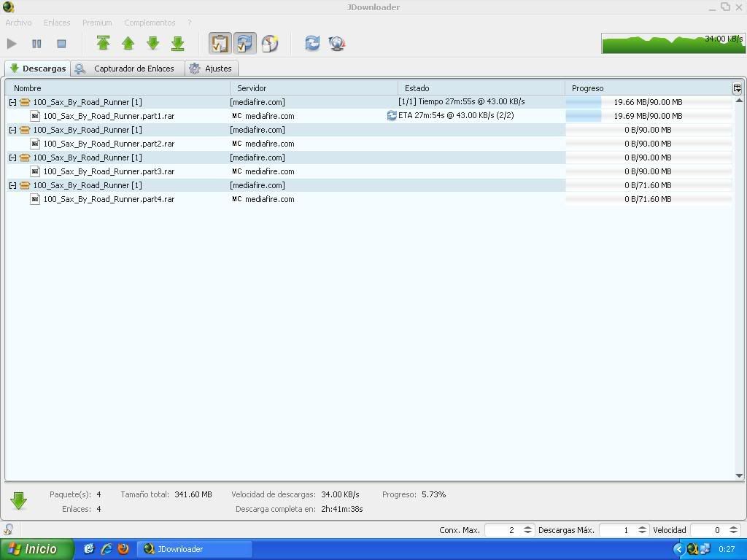Collapse the package containing part3.rar
Image resolution: width=747 pixels, height=560 pixels.
tap(13, 157)
